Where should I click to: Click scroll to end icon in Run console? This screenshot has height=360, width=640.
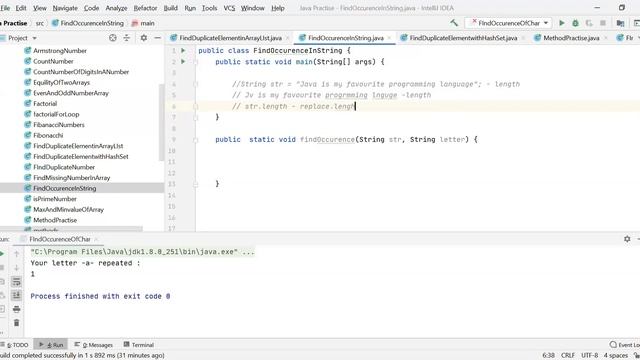16,295
